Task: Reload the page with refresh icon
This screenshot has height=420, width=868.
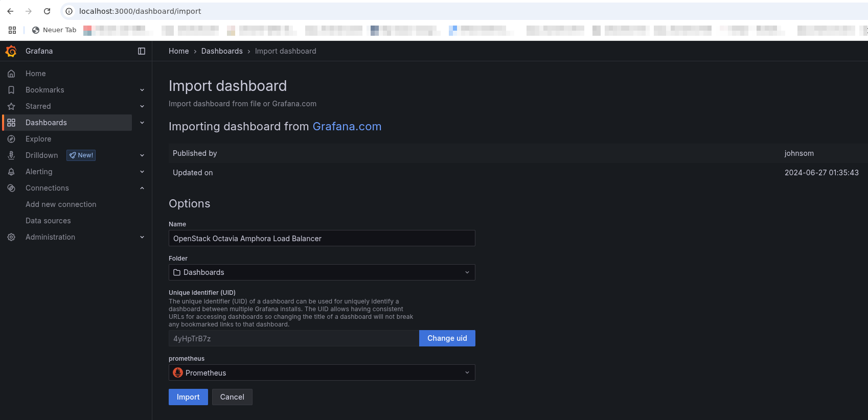Action: [x=47, y=11]
